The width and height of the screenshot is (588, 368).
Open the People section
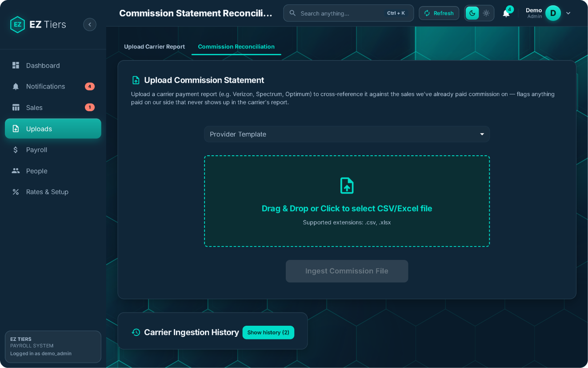point(53,171)
